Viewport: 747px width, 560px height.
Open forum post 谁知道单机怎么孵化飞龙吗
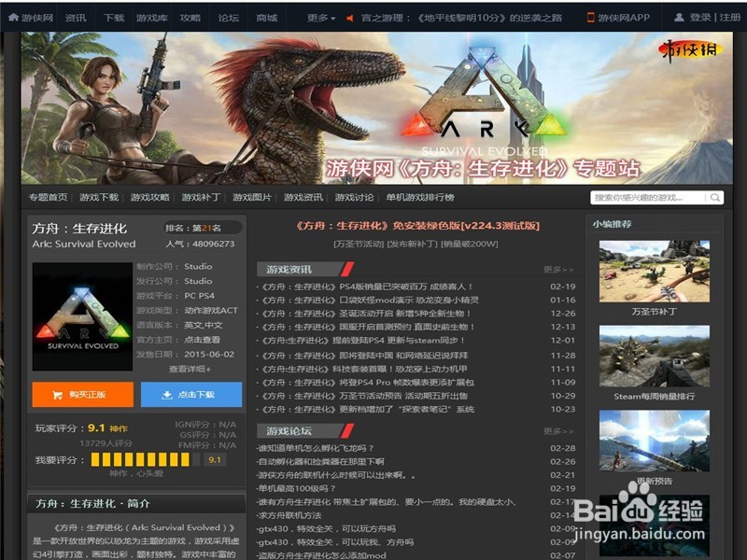point(316,448)
